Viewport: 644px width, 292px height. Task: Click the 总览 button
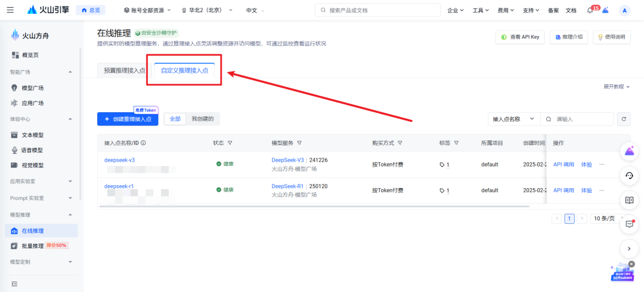91,10
